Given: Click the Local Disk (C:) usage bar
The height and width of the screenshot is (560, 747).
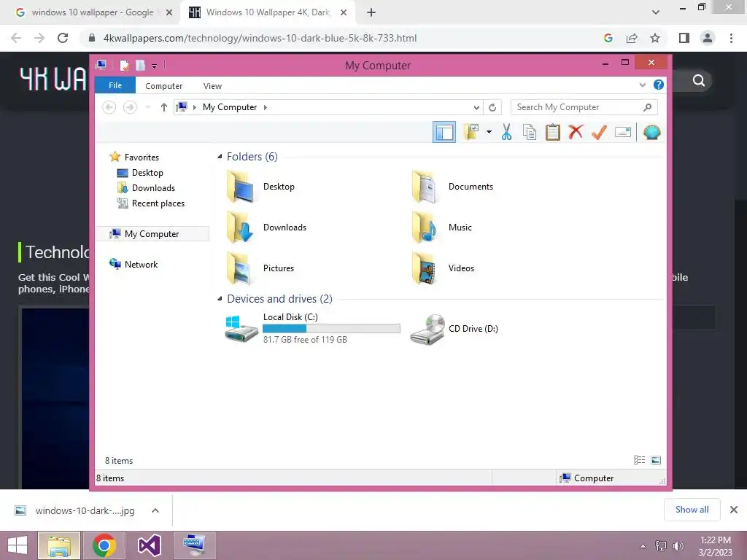Looking at the screenshot, I should pyautogui.click(x=331, y=328).
